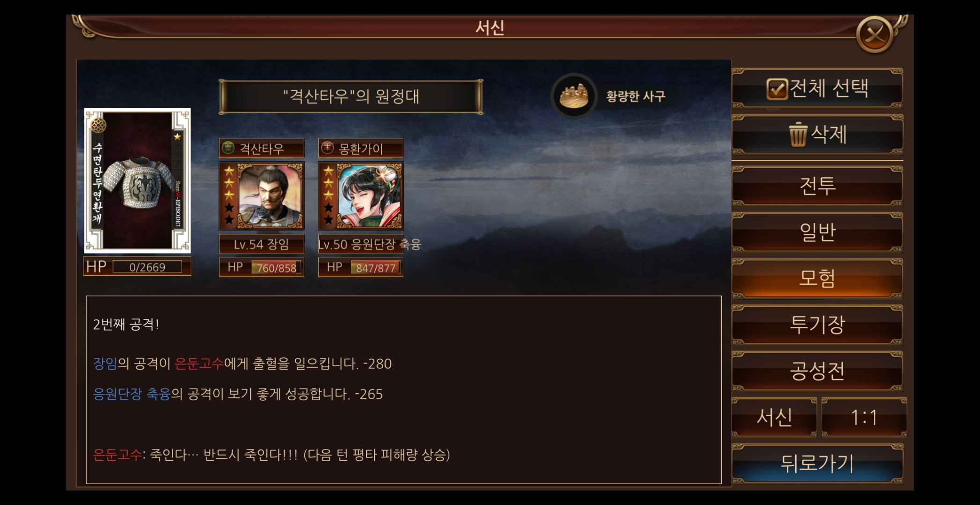The image size is (980, 505).
Task: Click the "격산타우"의 원정대 title banner
Action: click(x=351, y=97)
